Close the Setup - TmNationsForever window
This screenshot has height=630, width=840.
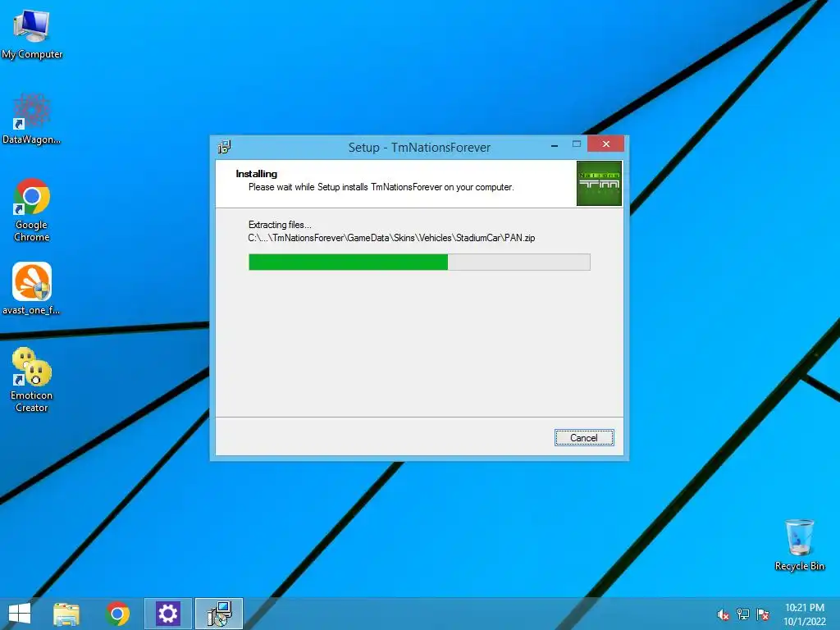[x=606, y=144]
